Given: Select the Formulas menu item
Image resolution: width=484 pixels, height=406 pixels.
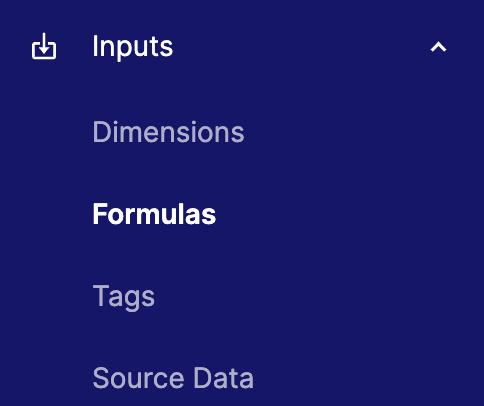Looking at the screenshot, I should [154, 214].
